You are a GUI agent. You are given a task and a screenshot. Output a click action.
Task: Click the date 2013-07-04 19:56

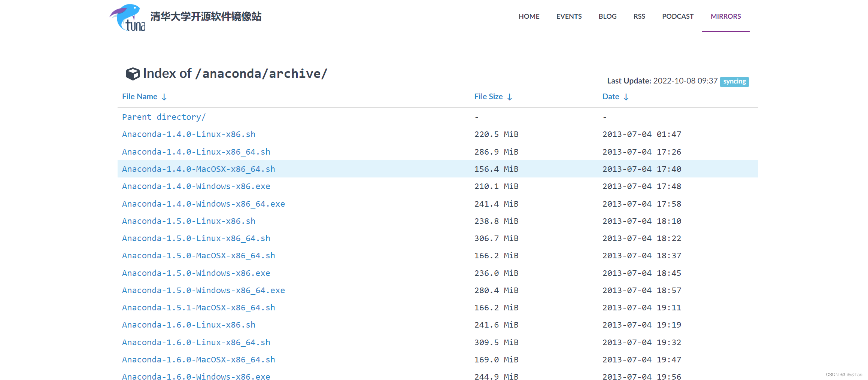coord(642,376)
